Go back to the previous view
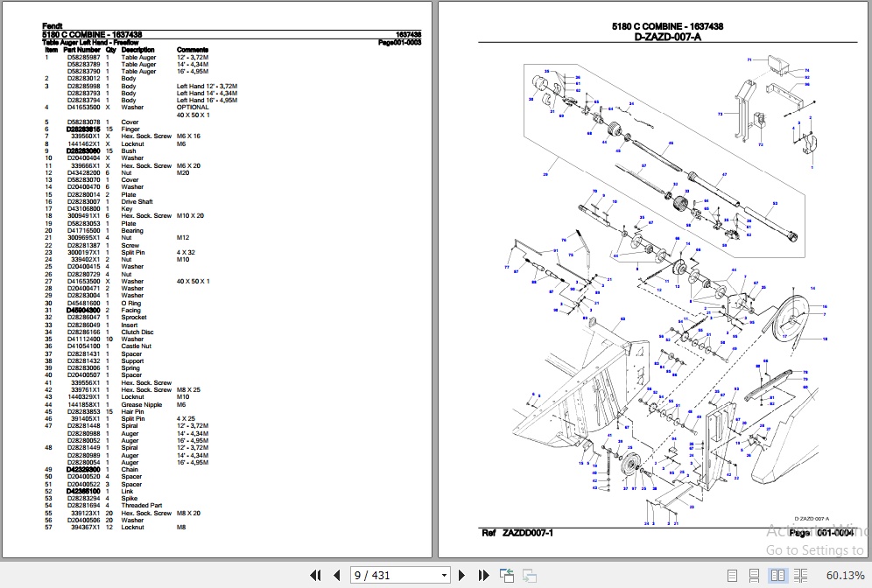 point(507,575)
